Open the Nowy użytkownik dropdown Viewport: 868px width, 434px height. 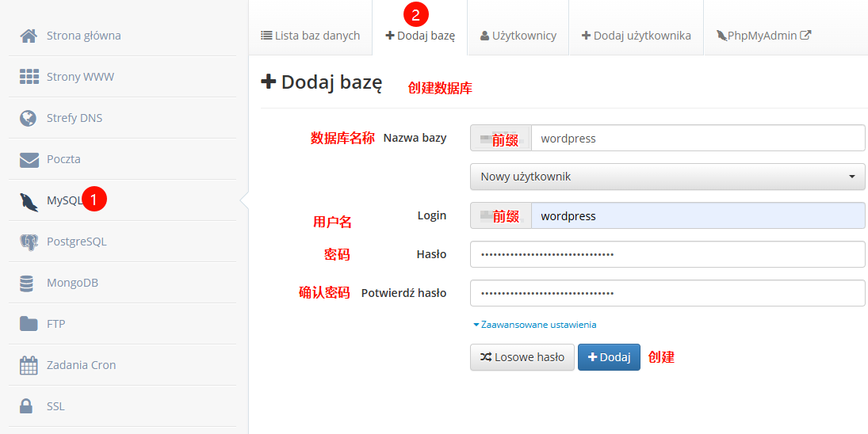pos(667,177)
